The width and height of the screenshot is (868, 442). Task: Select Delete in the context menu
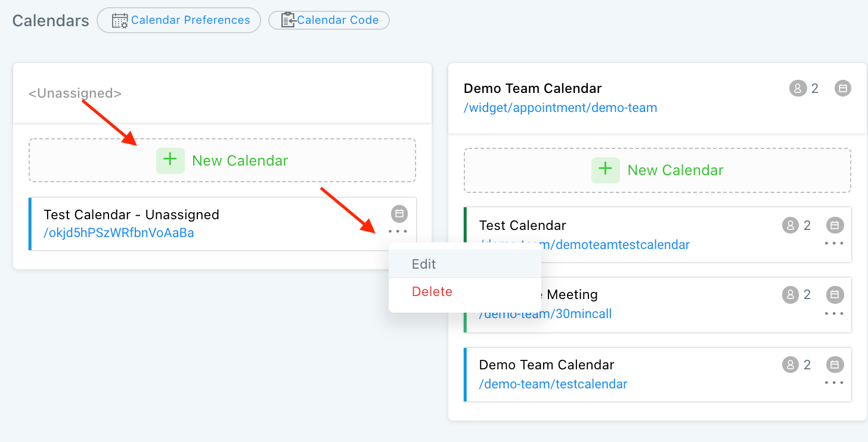coord(432,292)
